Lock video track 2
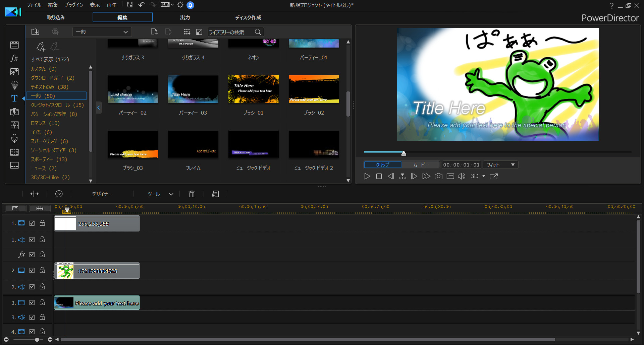Image resolution: width=644 pixels, height=345 pixels. pyautogui.click(x=42, y=270)
